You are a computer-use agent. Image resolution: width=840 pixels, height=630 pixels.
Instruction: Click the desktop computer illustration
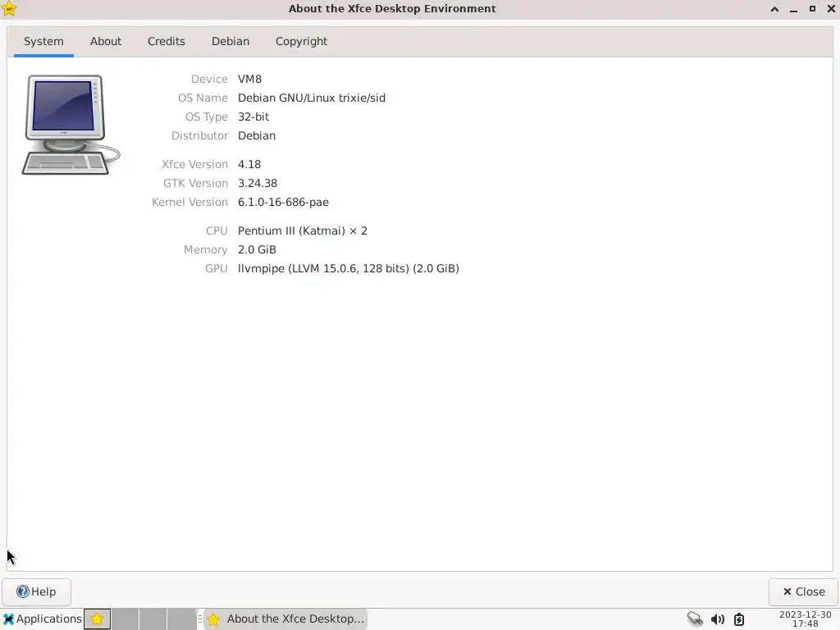tap(71, 125)
